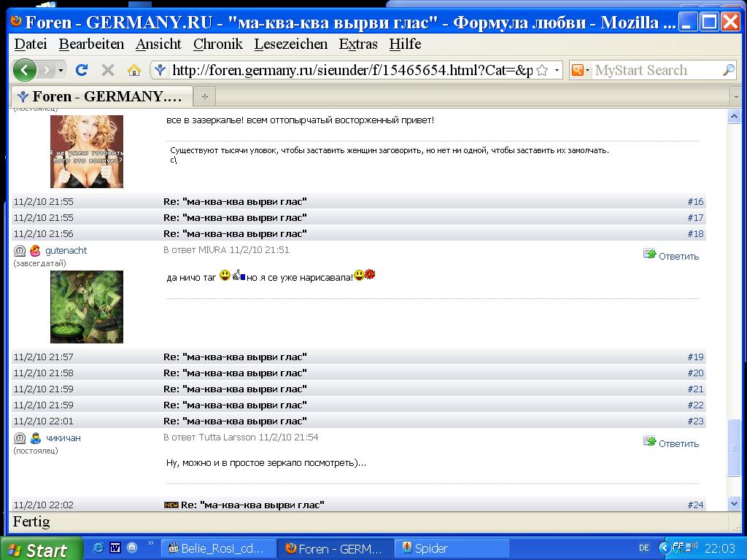Click the чикичан username link
This screenshot has height=560, width=747.
63,438
